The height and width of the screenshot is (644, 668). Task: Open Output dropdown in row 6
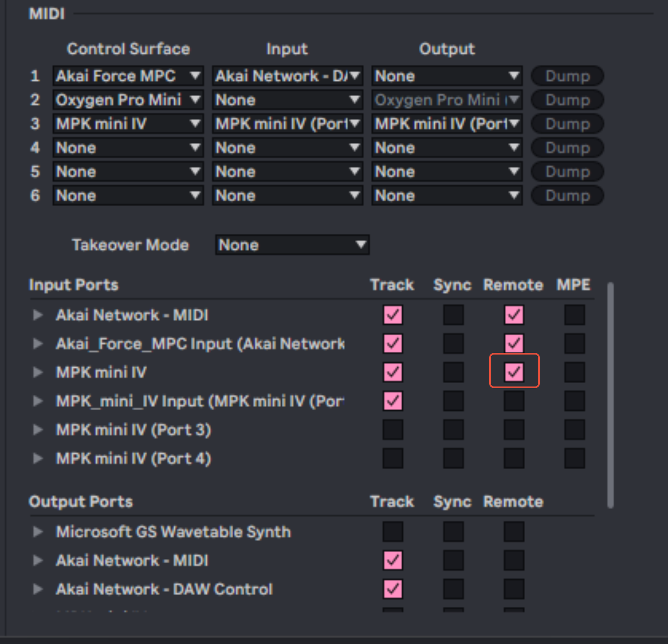[447, 196]
